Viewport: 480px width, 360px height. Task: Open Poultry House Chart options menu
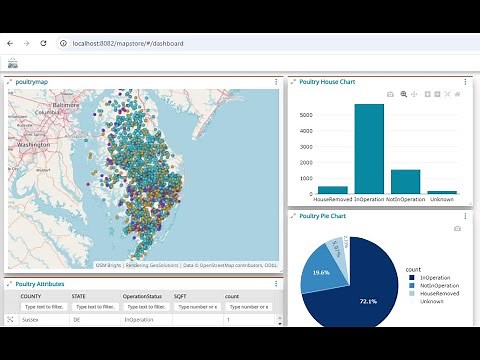point(465,82)
